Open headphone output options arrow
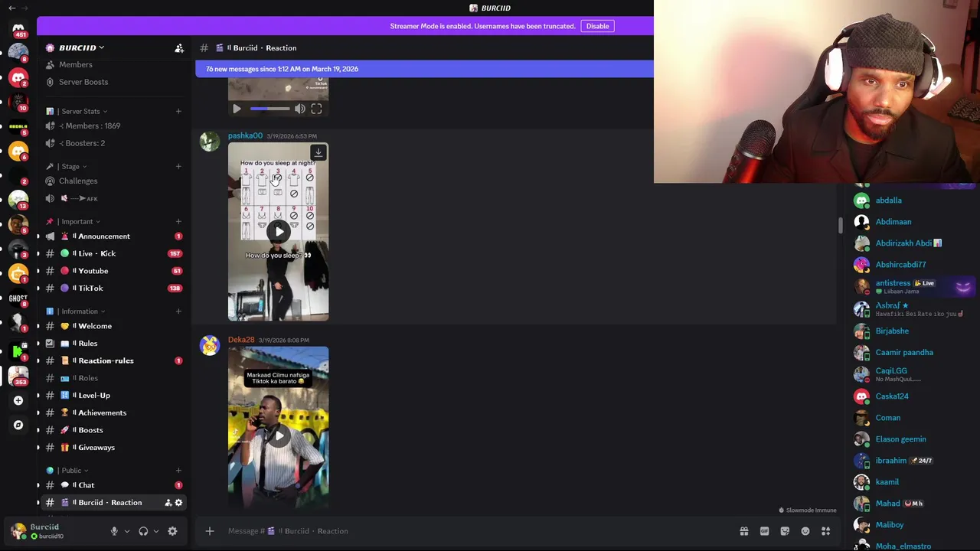Screen dimensions: 980x551 point(155,531)
